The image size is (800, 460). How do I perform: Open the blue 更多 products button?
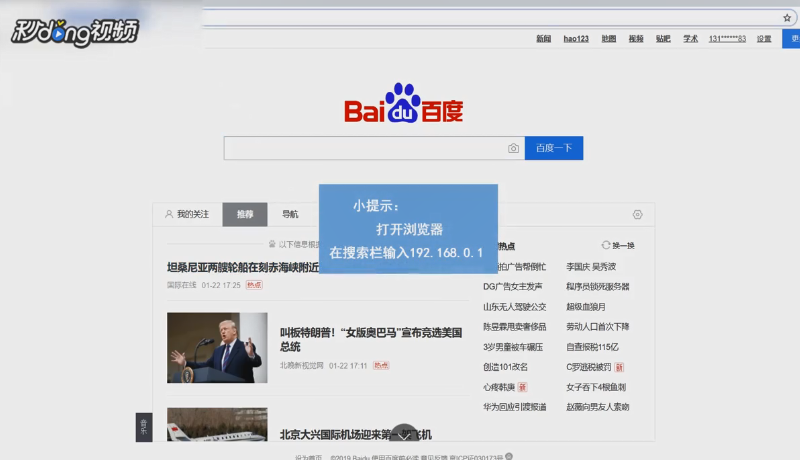[791, 39]
